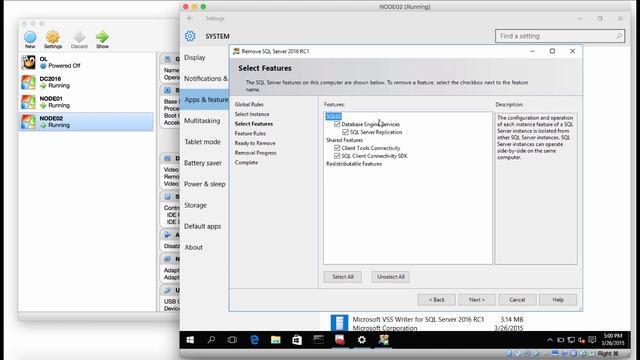Open Power & sleep settings page
This screenshot has width=640, height=360.
pyautogui.click(x=204, y=184)
